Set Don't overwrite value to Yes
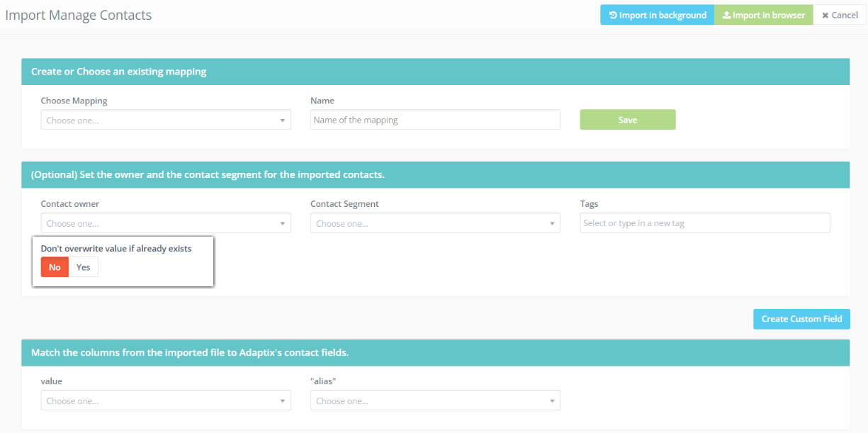Image resolution: width=868 pixels, height=433 pixels. click(x=84, y=267)
